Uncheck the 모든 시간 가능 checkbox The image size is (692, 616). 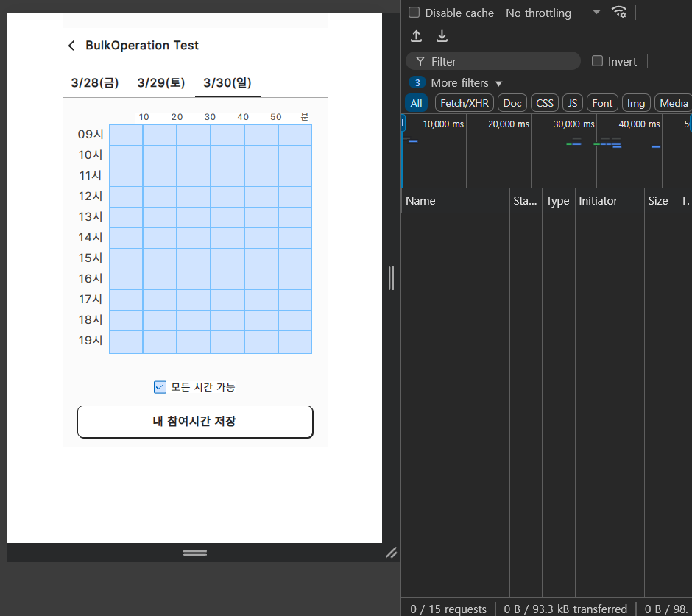tap(160, 387)
